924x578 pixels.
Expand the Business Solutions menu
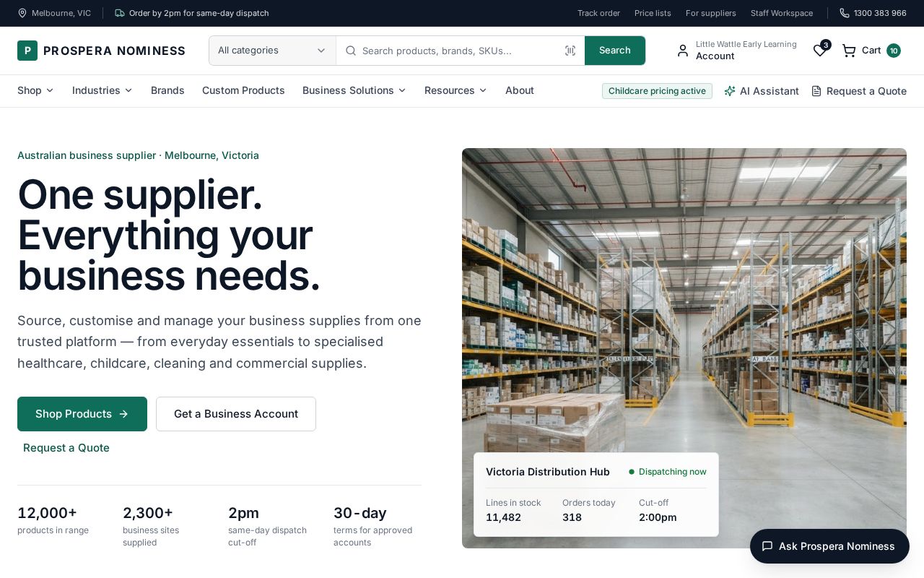(x=354, y=90)
